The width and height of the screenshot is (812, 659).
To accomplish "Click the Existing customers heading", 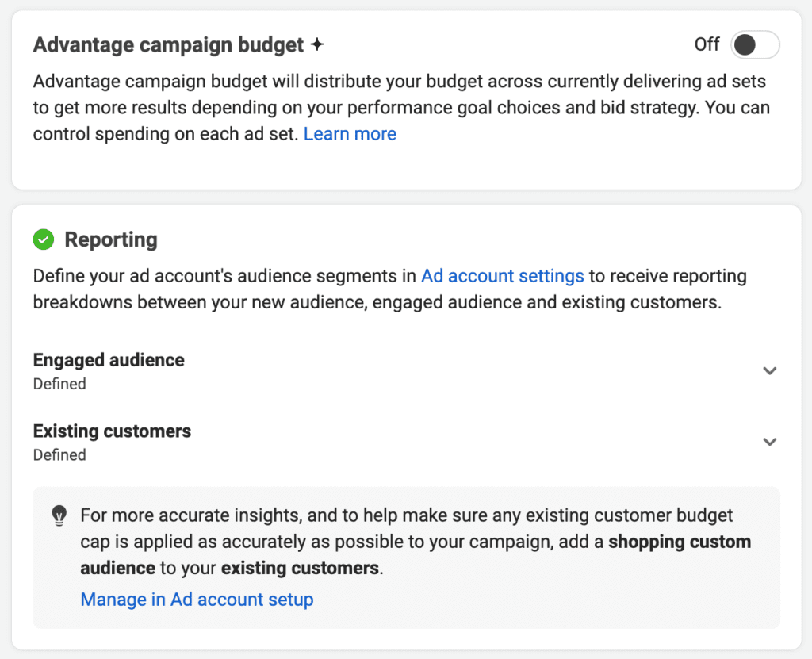I will [112, 431].
